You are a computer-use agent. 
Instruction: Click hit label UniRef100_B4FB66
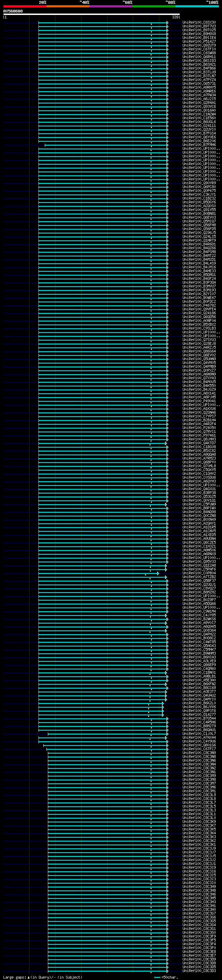199,68
